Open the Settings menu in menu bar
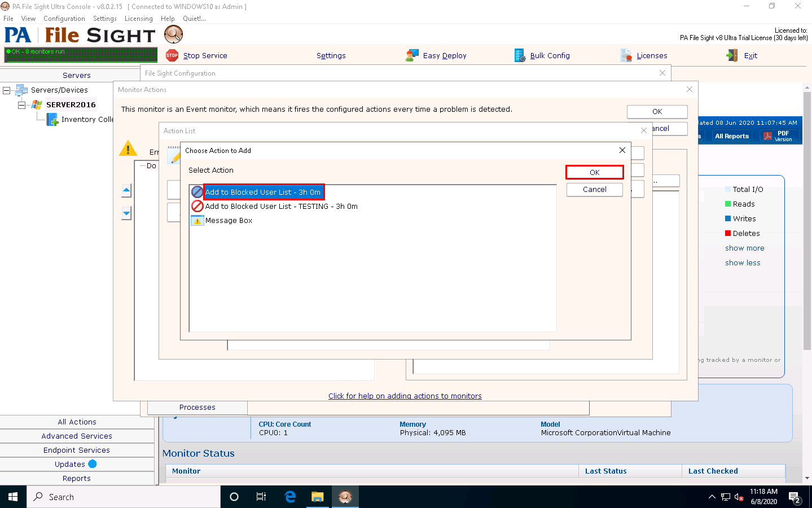The width and height of the screenshot is (812, 508). coord(105,19)
